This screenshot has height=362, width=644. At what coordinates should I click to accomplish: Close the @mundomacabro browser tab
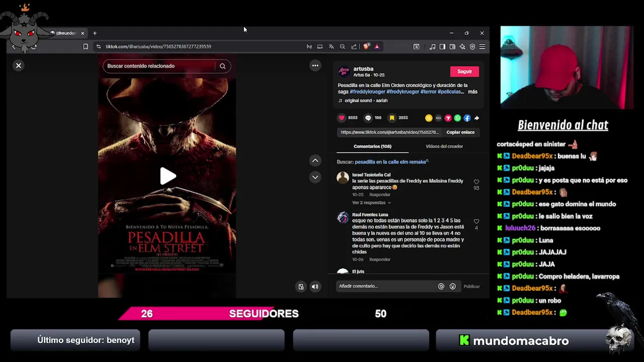tap(83, 33)
